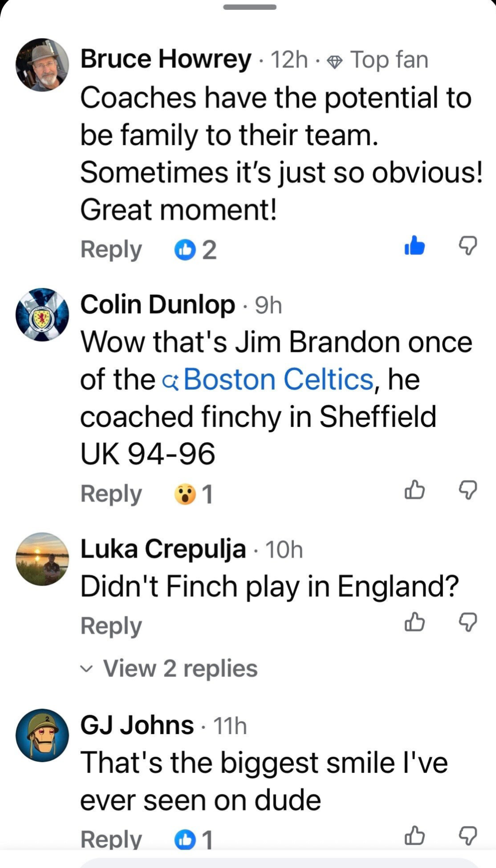
Task: Open Colin Dunlop's Scotland crest avatar
Action: click(42, 315)
